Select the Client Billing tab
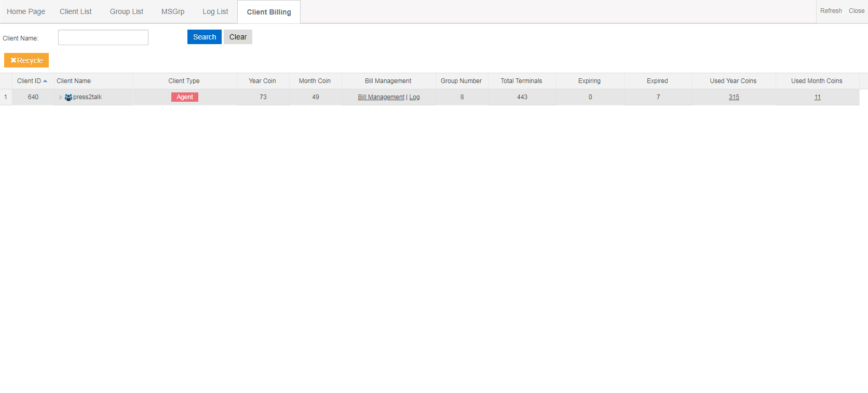 point(269,12)
